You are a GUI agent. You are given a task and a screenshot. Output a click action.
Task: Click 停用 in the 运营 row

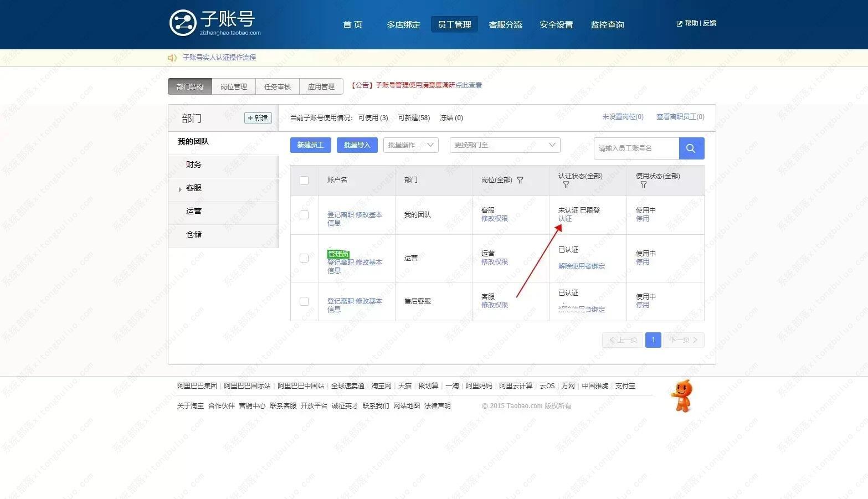click(x=643, y=262)
